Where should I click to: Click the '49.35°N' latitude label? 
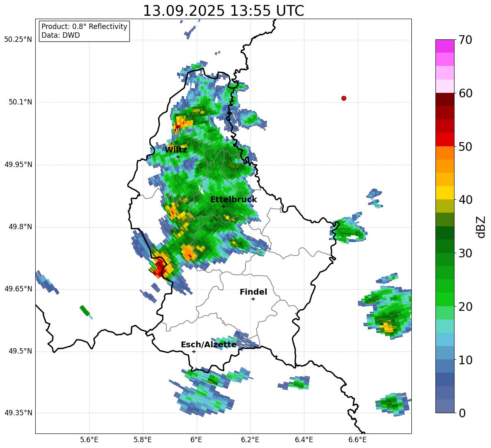click(18, 413)
